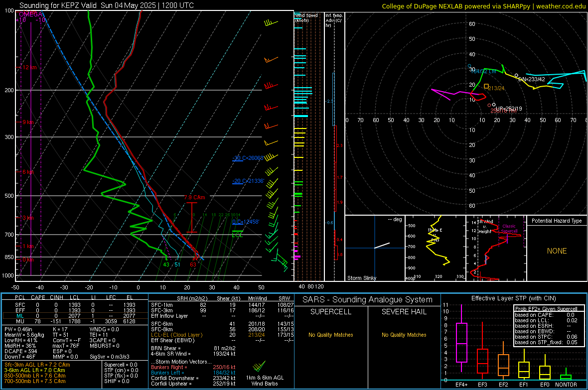Click the 12 km height marker
This screenshot has width=588, height=390.
[29, 68]
